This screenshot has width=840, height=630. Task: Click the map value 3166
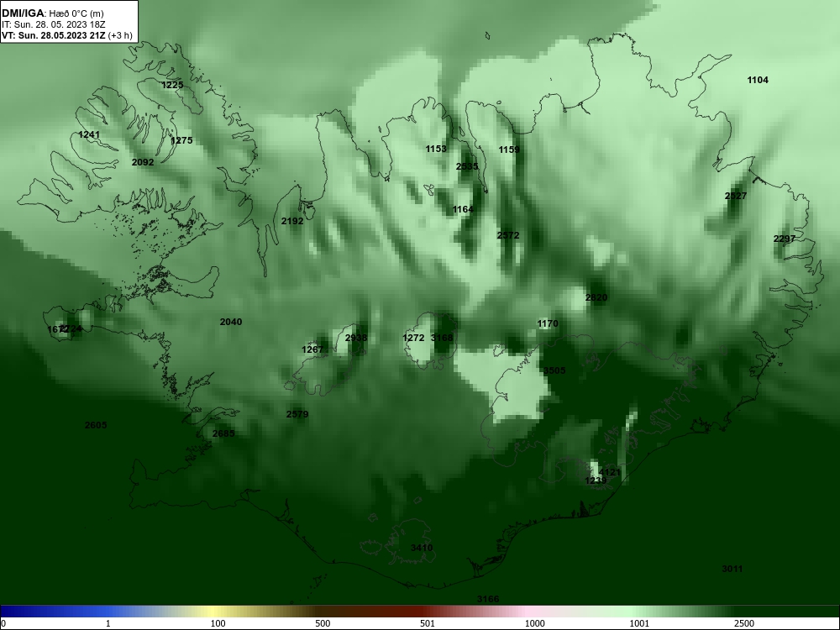click(488, 598)
